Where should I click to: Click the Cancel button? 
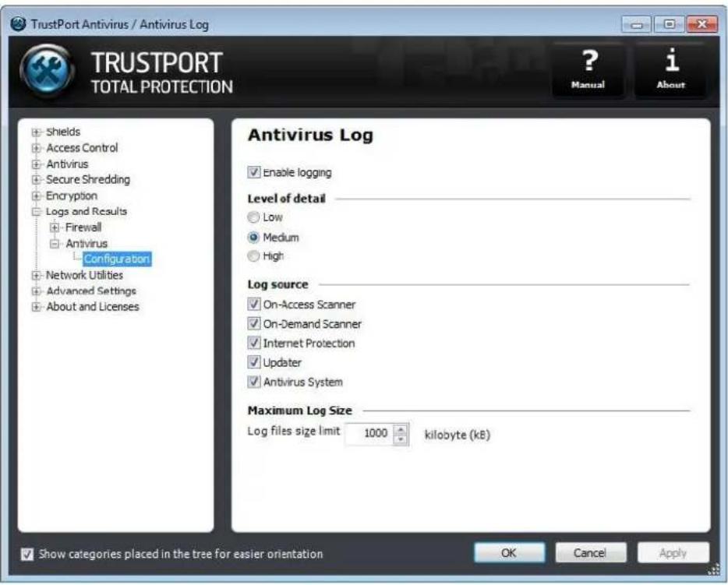(591, 552)
